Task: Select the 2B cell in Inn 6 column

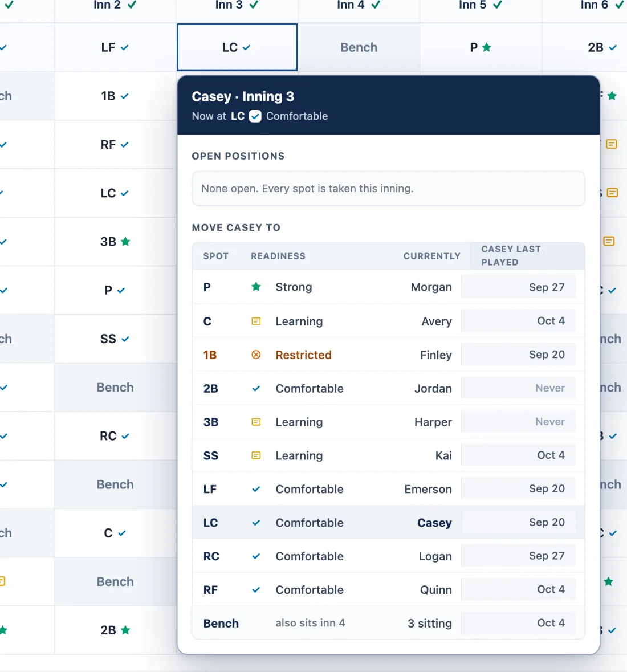Action: pos(585,47)
